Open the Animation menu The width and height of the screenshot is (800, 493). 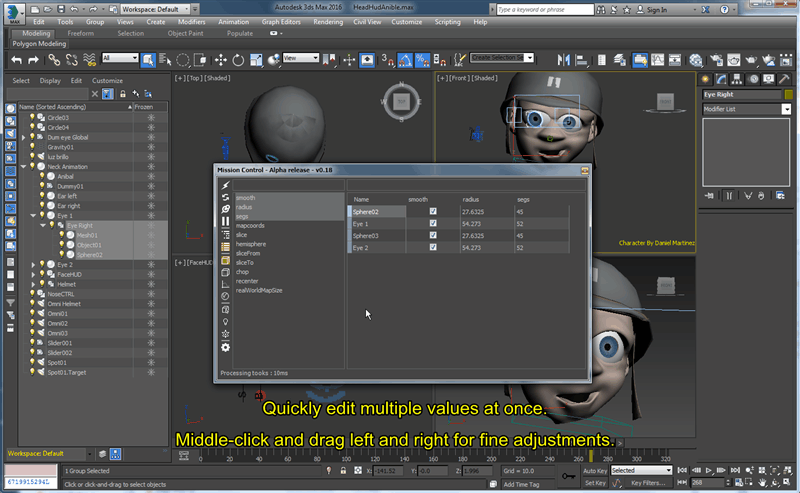click(x=234, y=22)
